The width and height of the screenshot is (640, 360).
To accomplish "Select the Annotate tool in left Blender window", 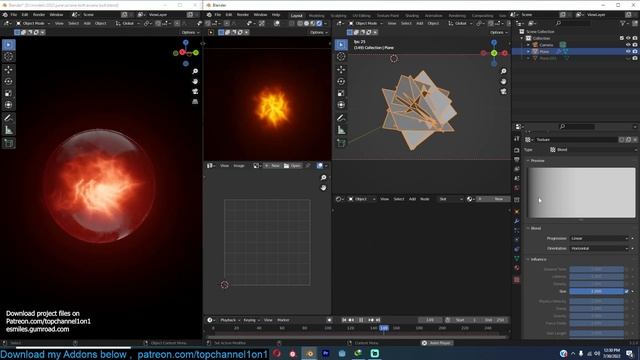I will (8, 118).
